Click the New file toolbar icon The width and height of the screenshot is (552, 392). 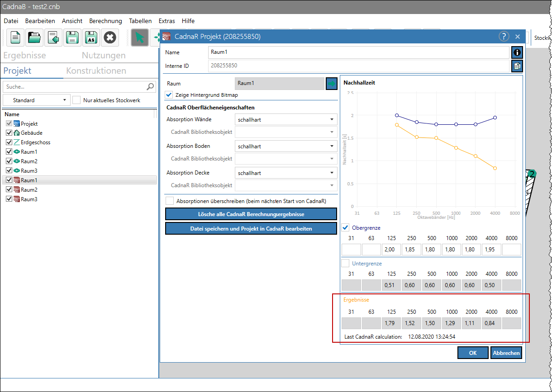(x=15, y=38)
